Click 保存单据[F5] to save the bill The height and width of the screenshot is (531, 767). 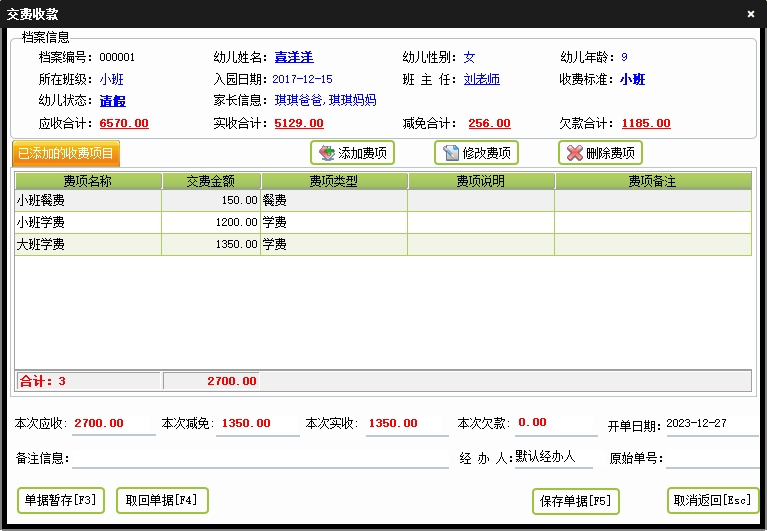(x=575, y=501)
